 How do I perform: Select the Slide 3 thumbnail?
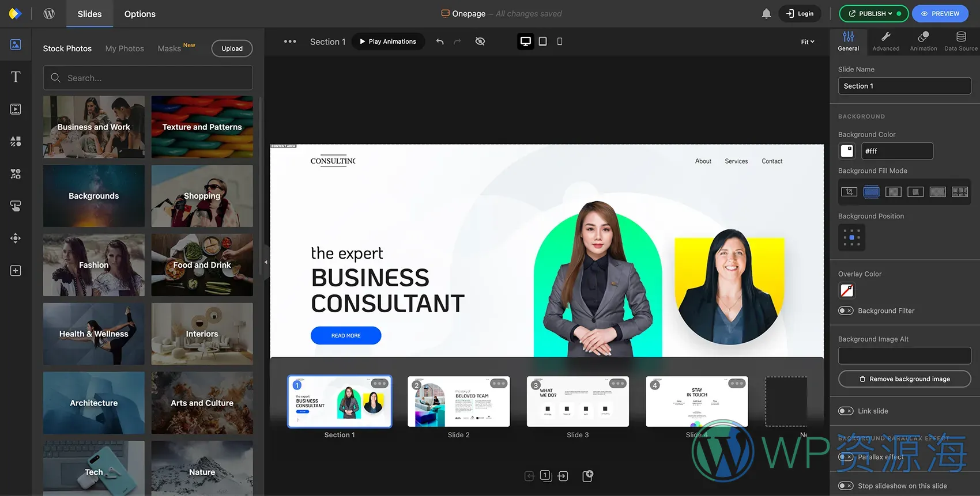point(578,402)
